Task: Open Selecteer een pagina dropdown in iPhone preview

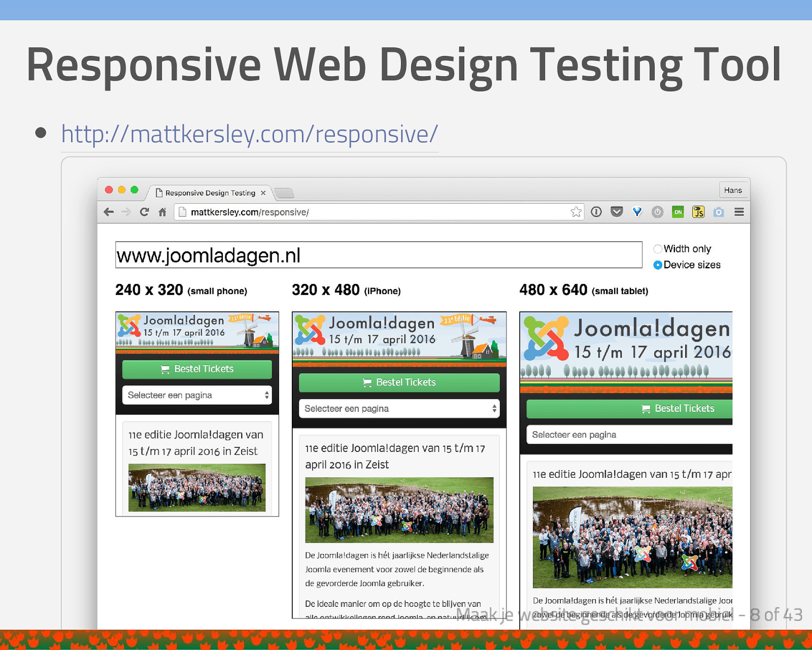Action: tap(399, 409)
